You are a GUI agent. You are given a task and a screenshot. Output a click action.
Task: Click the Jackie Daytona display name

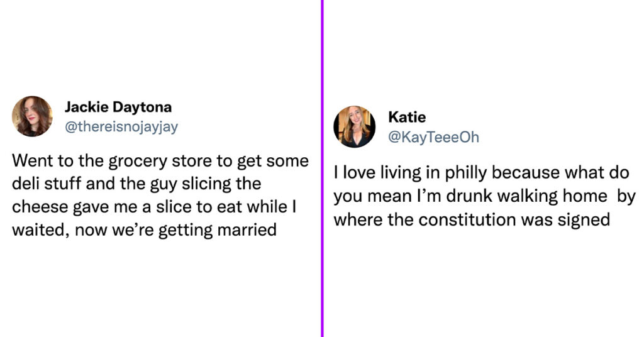(x=118, y=107)
